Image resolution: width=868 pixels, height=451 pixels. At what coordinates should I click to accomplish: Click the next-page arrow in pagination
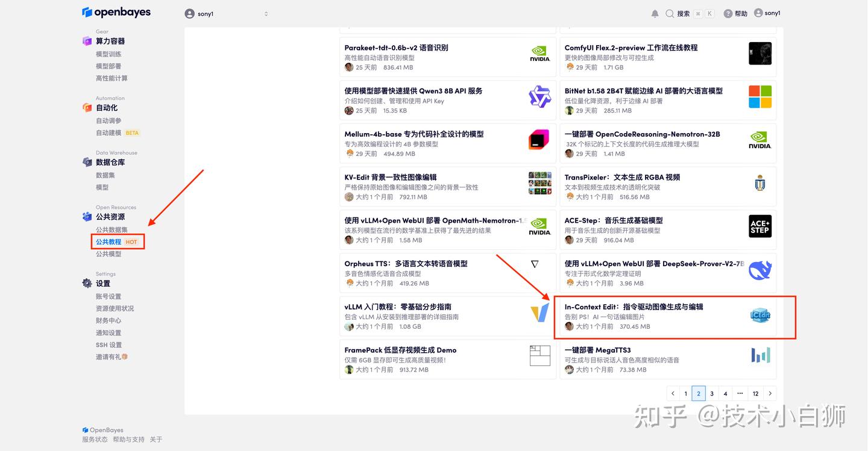pos(770,393)
